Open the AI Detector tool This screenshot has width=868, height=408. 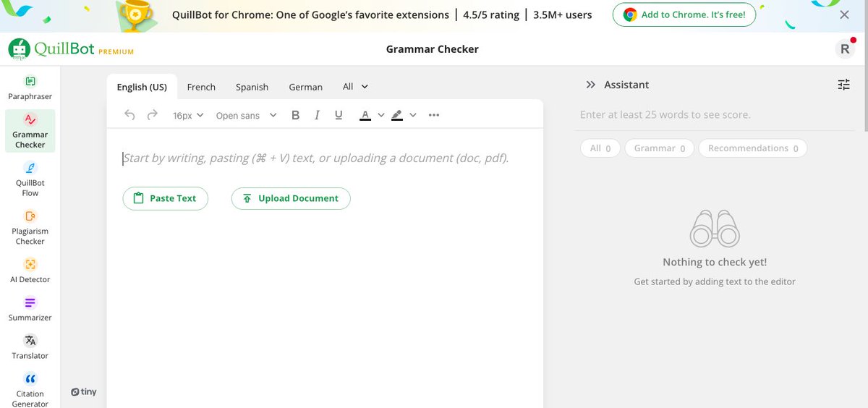click(30, 271)
